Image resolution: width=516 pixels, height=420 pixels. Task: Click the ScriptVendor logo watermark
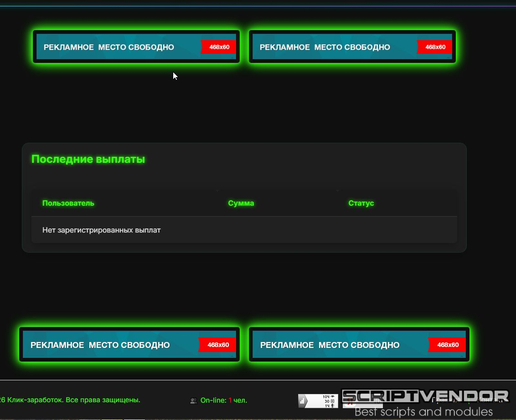[425, 396]
